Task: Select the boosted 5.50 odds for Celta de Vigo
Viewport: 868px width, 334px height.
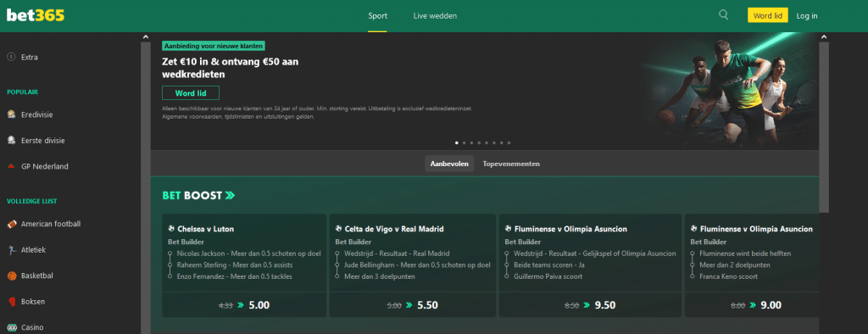Action: [x=413, y=304]
